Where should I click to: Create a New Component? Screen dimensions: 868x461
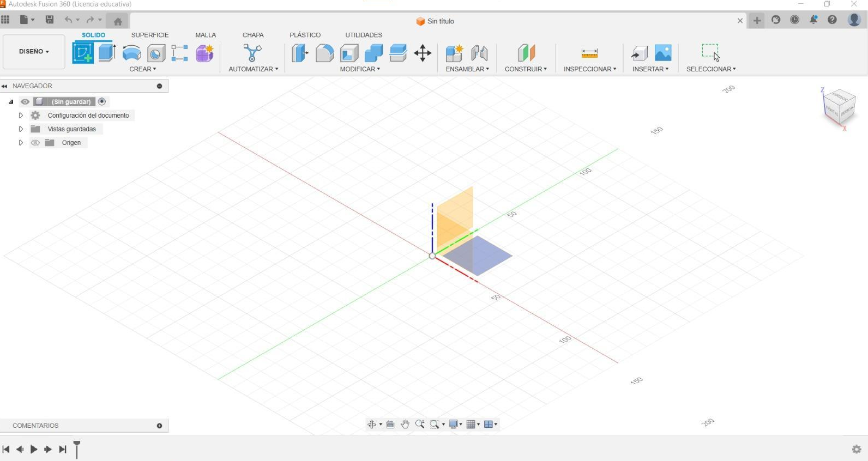point(454,53)
